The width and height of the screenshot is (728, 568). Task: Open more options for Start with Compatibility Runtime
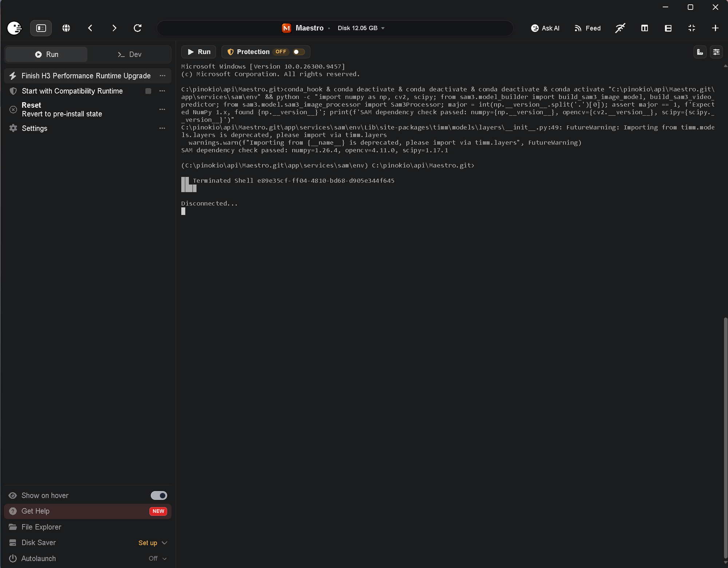click(162, 91)
